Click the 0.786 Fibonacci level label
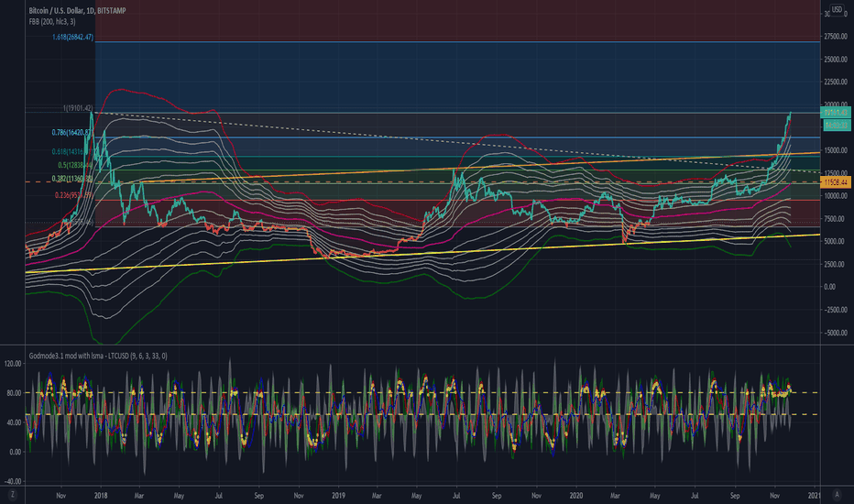 [x=72, y=132]
